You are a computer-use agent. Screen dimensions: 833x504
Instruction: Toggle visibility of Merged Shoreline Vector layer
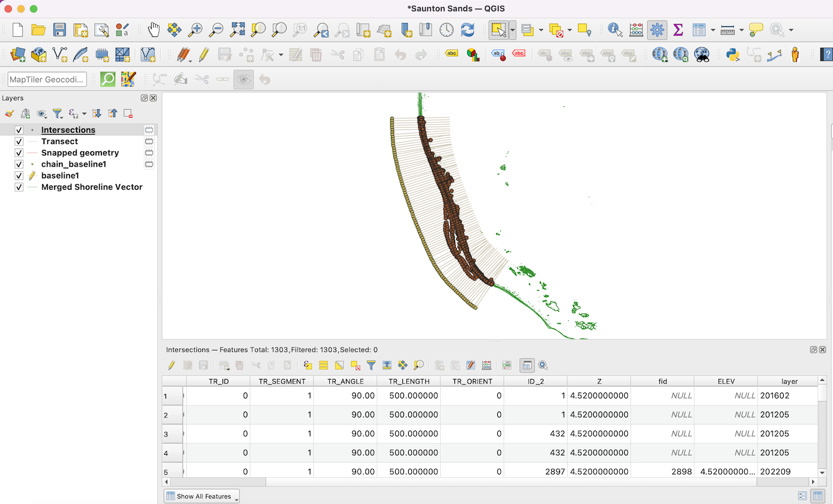click(19, 187)
